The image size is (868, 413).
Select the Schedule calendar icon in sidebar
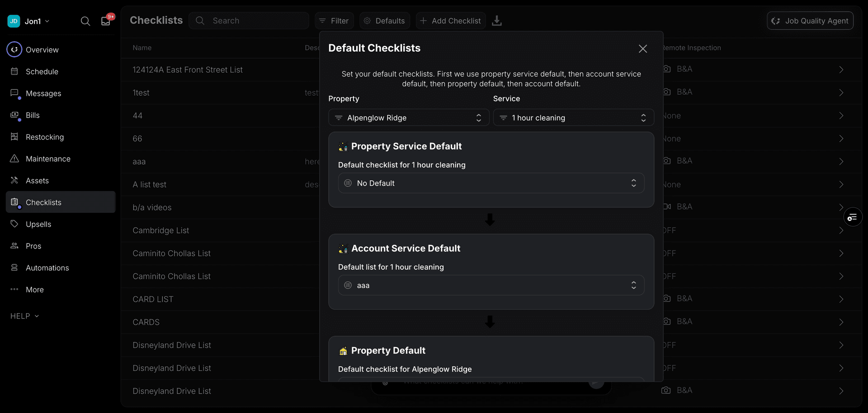[14, 71]
